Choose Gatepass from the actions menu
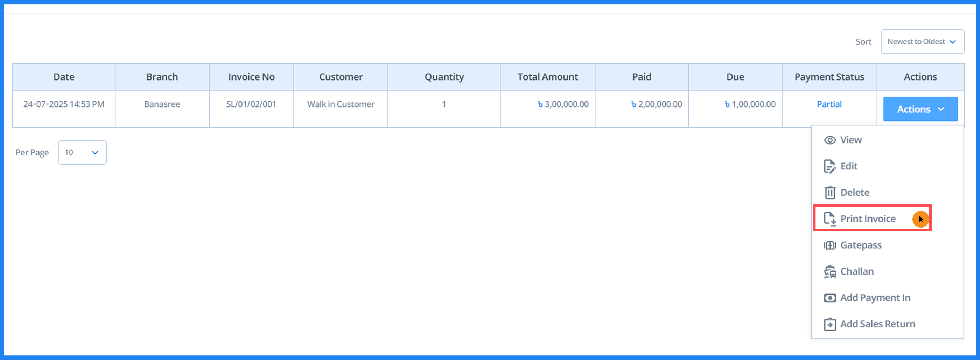 [x=861, y=245]
